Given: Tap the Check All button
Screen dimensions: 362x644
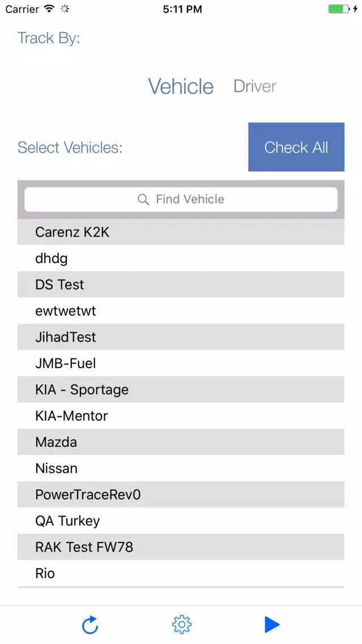Looking at the screenshot, I should pyautogui.click(x=296, y=147).
